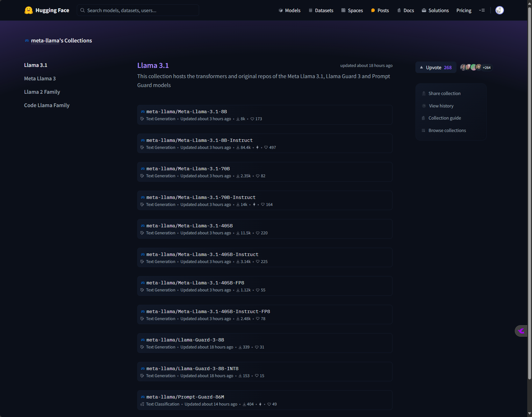Click the +264 upvoters count

coord(487,68)
